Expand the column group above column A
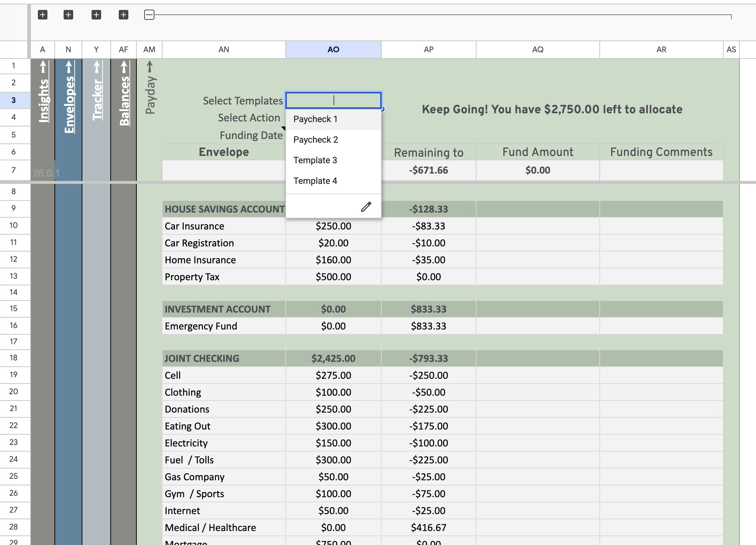The height and width of the screenshot is (545, 756). click(x=43, y=15)
